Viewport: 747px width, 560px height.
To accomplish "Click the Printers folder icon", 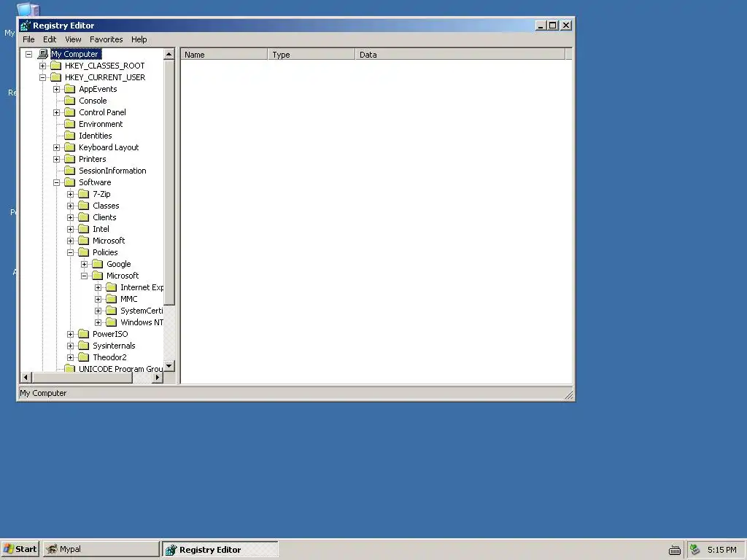I will point(70,159).
